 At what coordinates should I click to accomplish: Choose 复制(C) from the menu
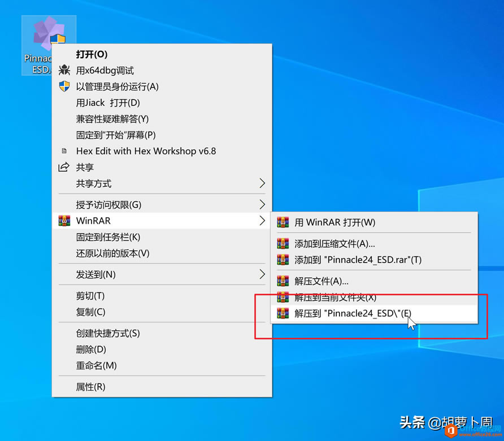[162, 312]
